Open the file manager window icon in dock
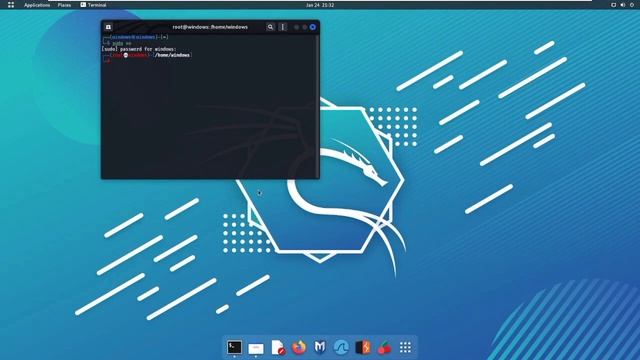The width and height of the screenshot is (640, 360). tap(256, 348)
